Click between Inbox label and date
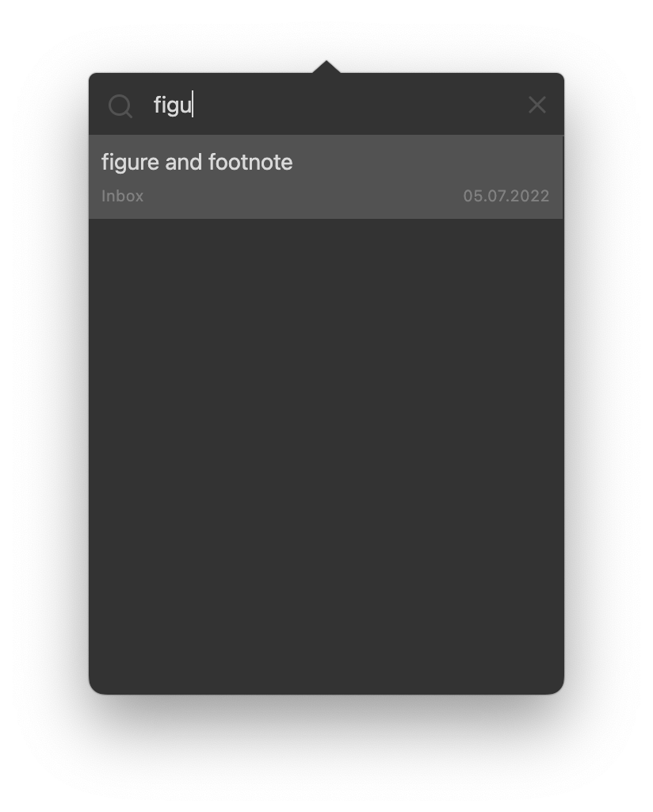The image size is (653, 812). click(303, 196)
